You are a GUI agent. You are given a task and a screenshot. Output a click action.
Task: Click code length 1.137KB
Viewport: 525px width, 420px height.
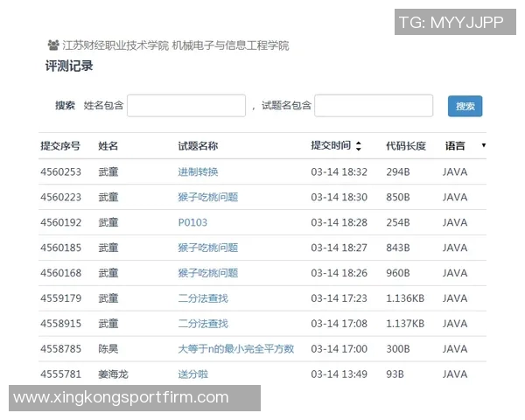(405, 324)
